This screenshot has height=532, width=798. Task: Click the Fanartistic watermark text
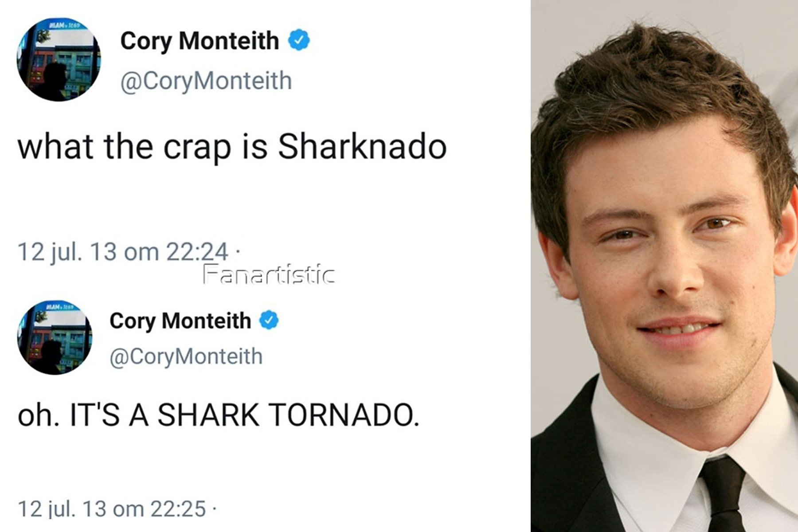click(269, 274)
